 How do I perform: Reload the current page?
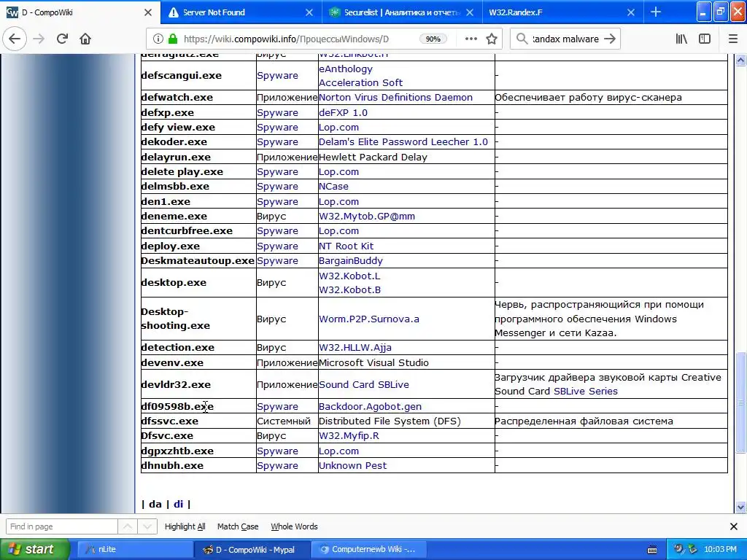[x=62, y=39]
